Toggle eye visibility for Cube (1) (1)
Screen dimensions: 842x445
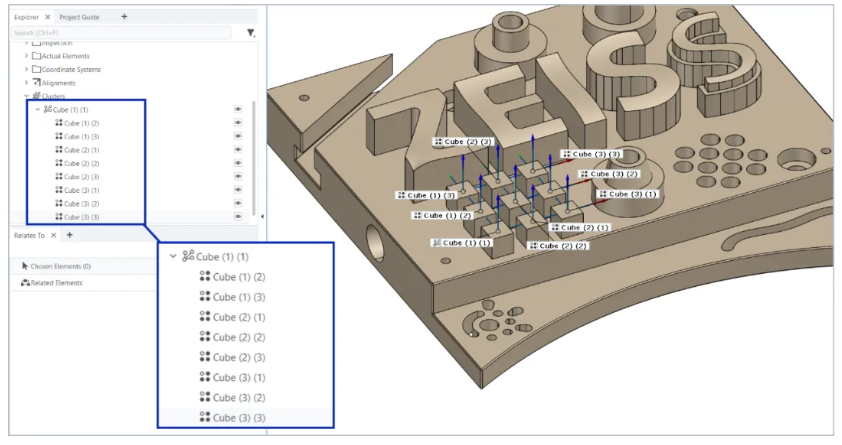[238, 110]
